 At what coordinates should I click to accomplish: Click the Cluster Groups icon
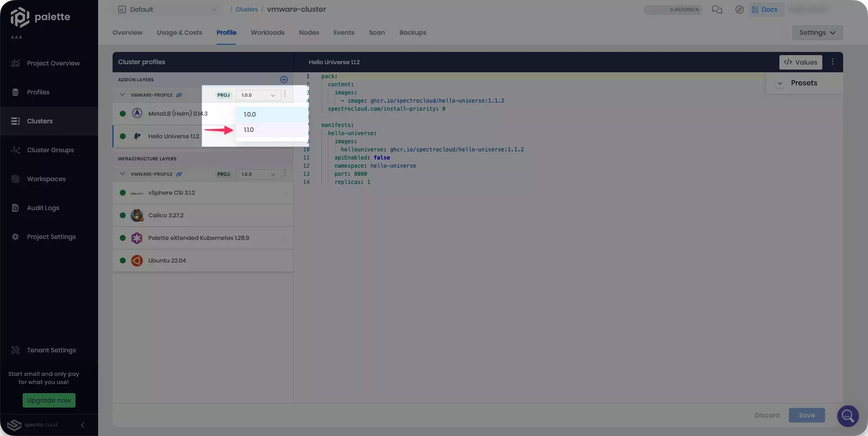[x=15, y=150]
